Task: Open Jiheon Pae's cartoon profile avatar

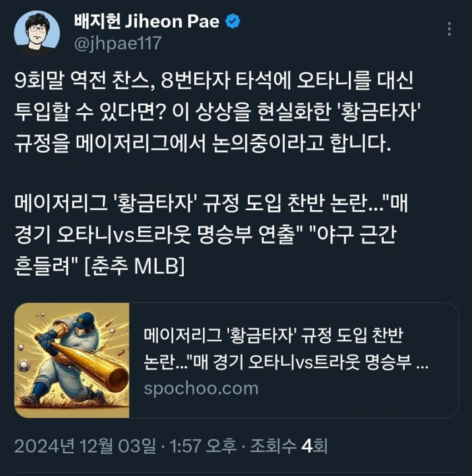Action: pyautogui.click(x=37, y=33)
